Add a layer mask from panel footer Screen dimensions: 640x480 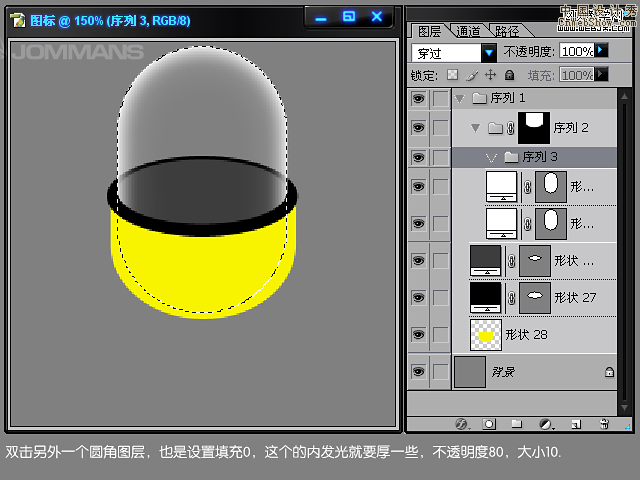pyautogui.click(x=489, y=423)
